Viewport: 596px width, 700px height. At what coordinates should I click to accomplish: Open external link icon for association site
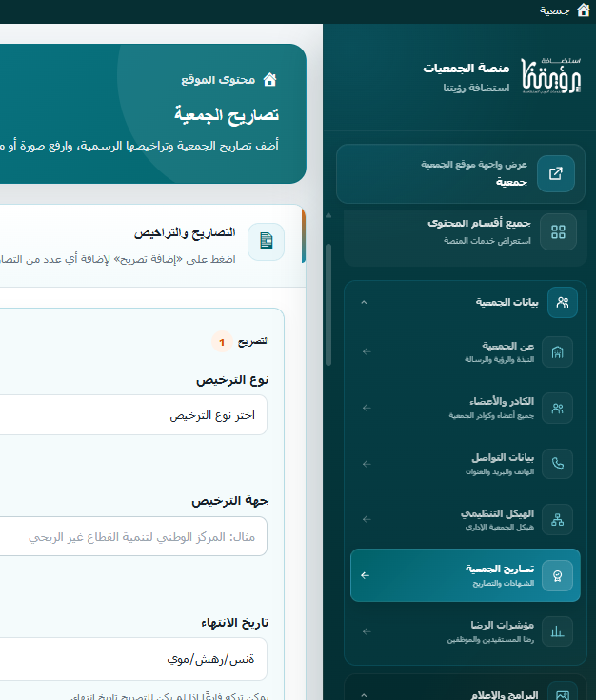coord(556,173)
